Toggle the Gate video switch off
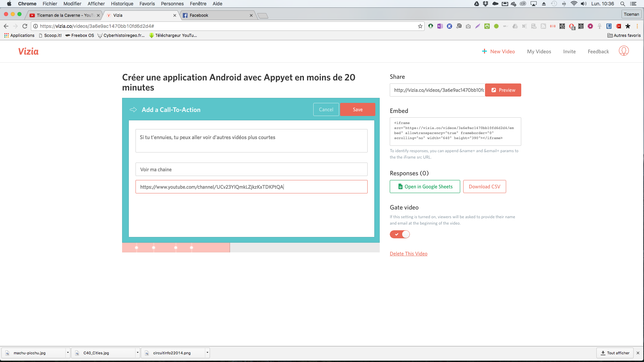 (x=400, y=234)
